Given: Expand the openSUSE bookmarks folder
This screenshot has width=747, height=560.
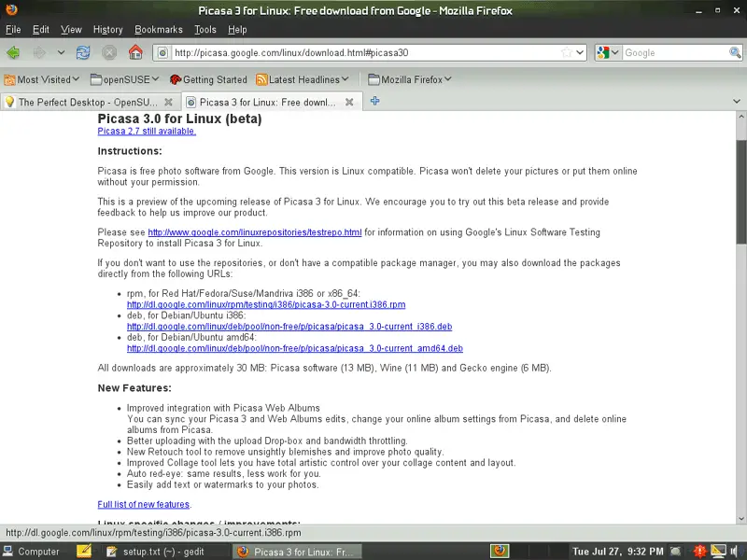Looking at the screenshot, I should click(124, 79).
